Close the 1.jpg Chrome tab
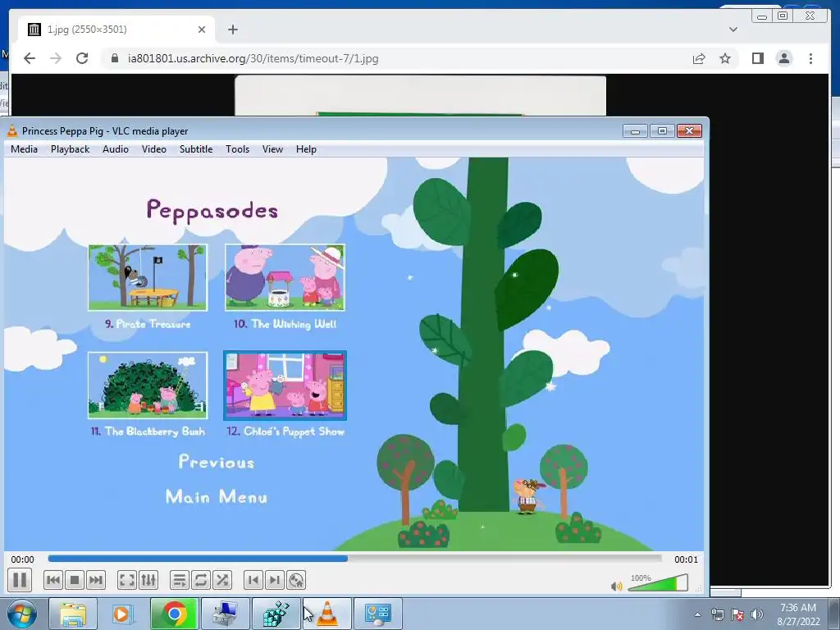Screen dimensions: 840x630 [x=202, y=30]
